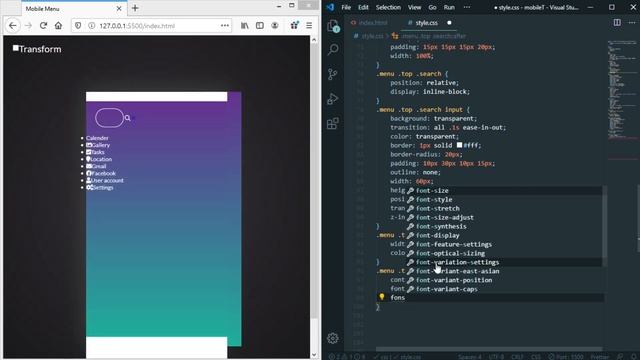Toggle Firefox sidebar view
640x360 pixels.
(260, 26)
